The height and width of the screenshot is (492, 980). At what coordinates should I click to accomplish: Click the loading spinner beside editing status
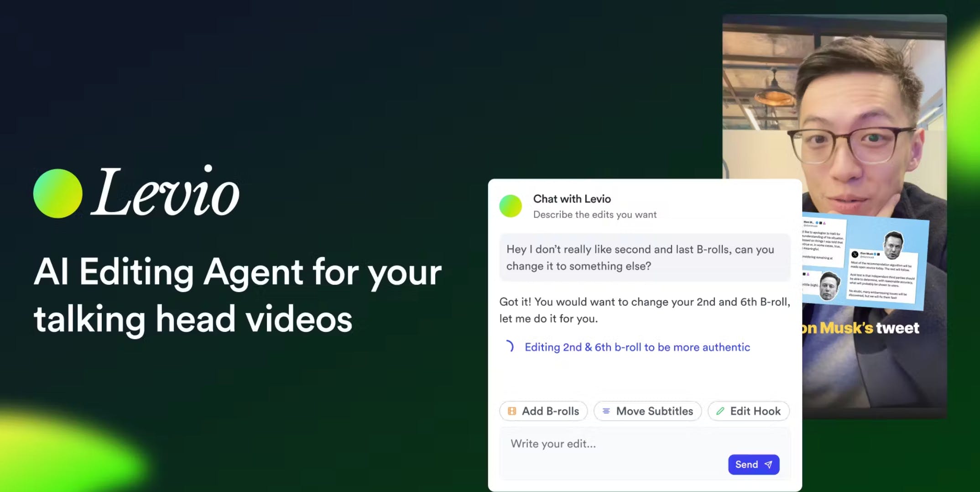coord(509,346)
